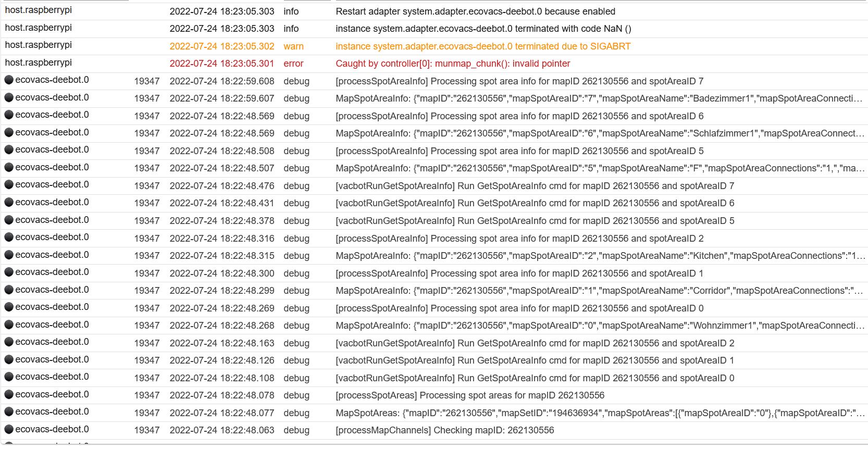
Task: Click 'Run GetSpotAreaInfo cmd' message for spotAreaID 2
Action: (x=535, y=343)
